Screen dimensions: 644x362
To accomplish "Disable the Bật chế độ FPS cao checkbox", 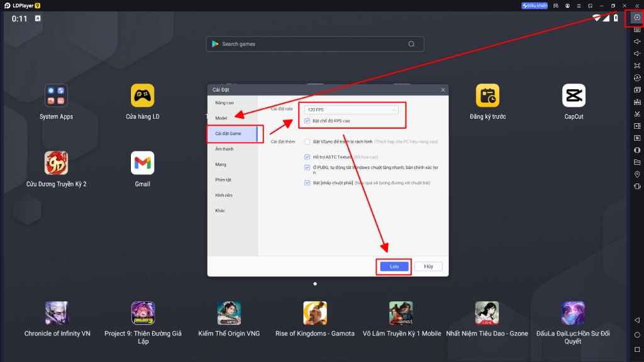I will 307,121.
